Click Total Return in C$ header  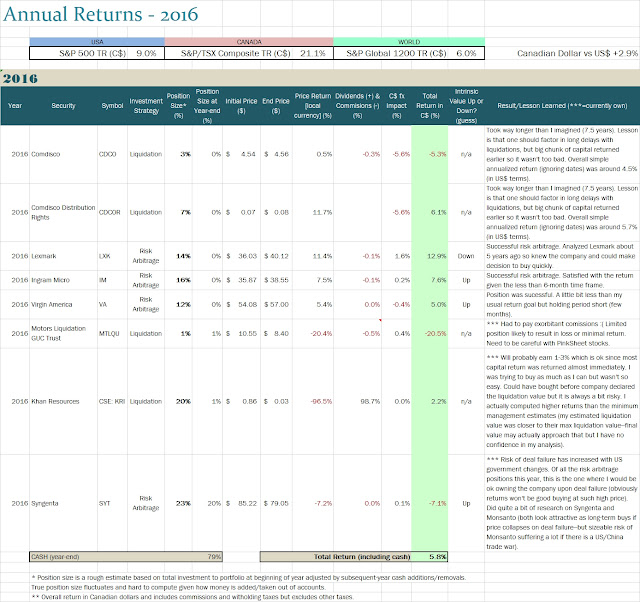[x=429, y=106]
